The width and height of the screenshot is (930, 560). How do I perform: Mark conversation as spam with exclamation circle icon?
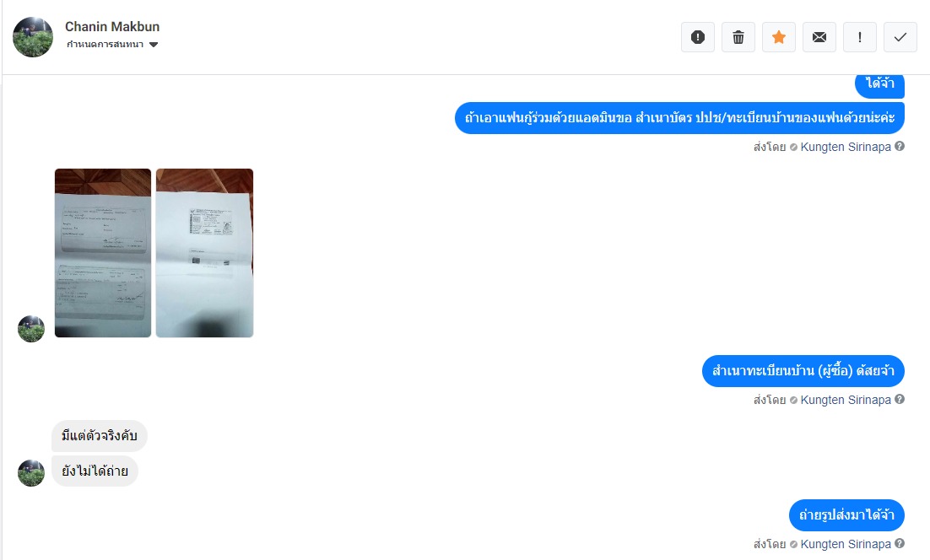click(x=697, y=37)
